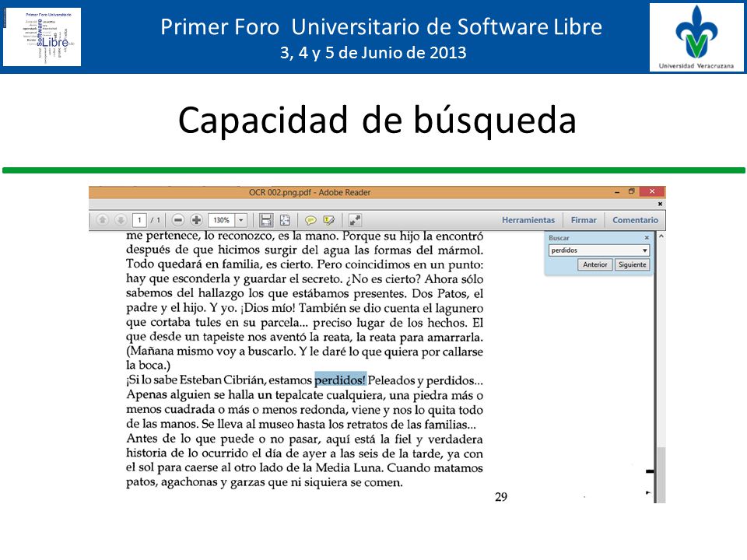The width and height of the screenshot is (747, 560).
Task: Go to next page arrow icon
Action: [x=121, y=220]
